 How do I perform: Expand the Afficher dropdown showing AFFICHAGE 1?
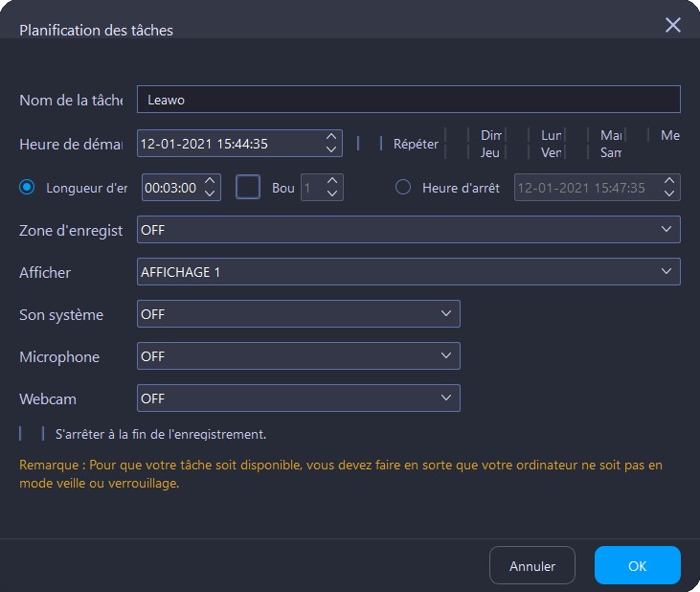click(408, 272)
